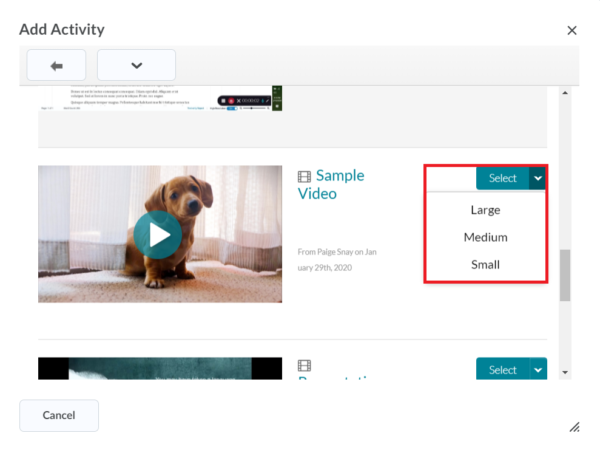Click the film icon of the bottom video
The image size is (600, 450).
[305, 366]
